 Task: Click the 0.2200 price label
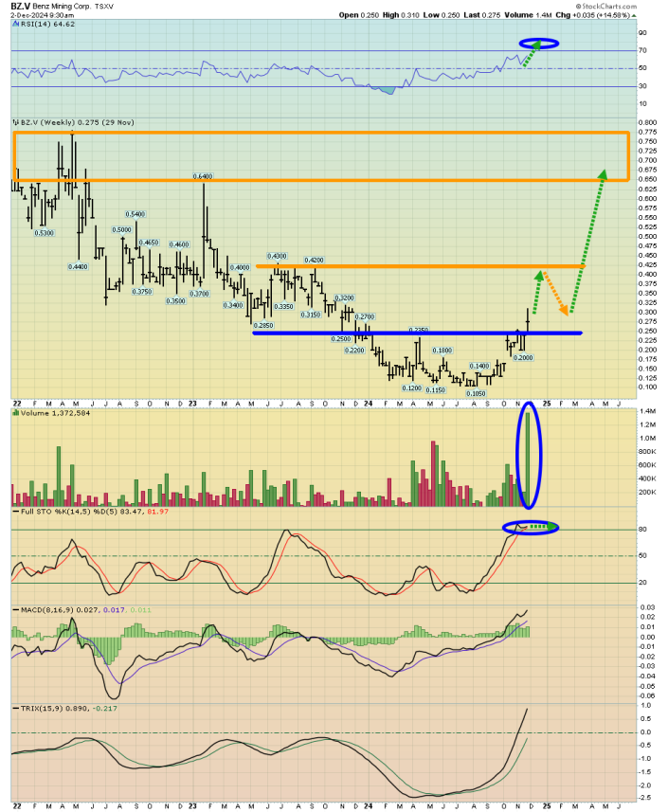(354, 351)
